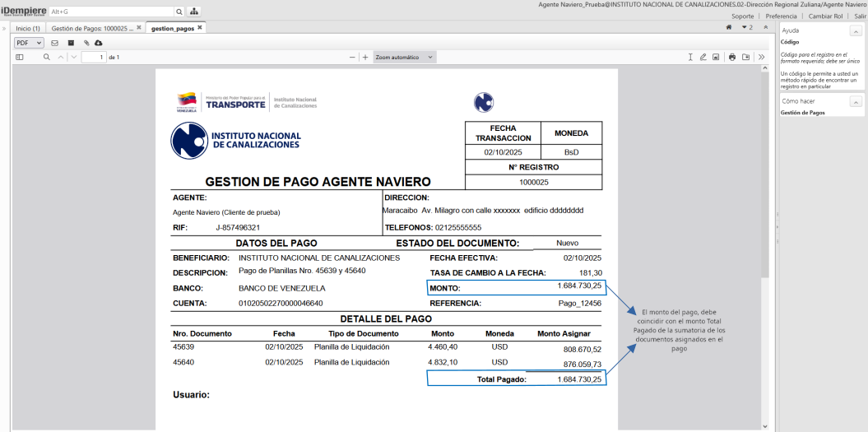Image resolution: width=868 pixels, height=432 pixels.
Task: Open the open-tabs list dropdown showing 2
Action: point(747,27)
